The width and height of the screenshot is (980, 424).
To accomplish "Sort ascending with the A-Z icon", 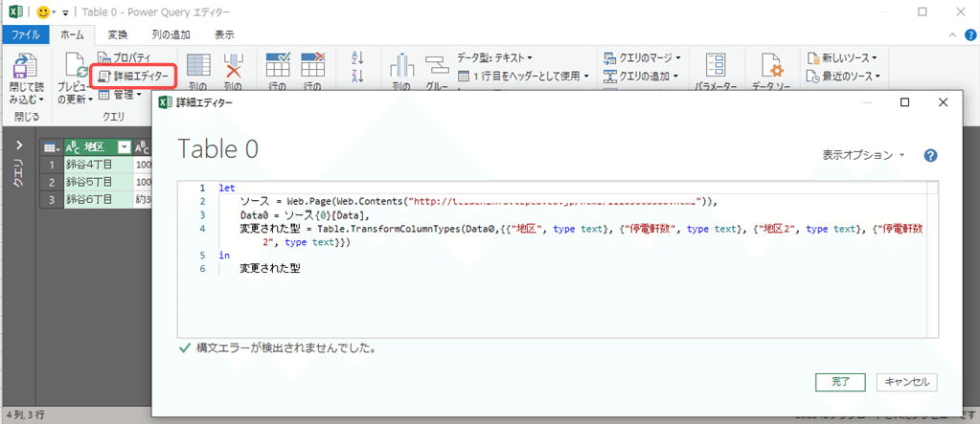I will click(x=358, y=58).
